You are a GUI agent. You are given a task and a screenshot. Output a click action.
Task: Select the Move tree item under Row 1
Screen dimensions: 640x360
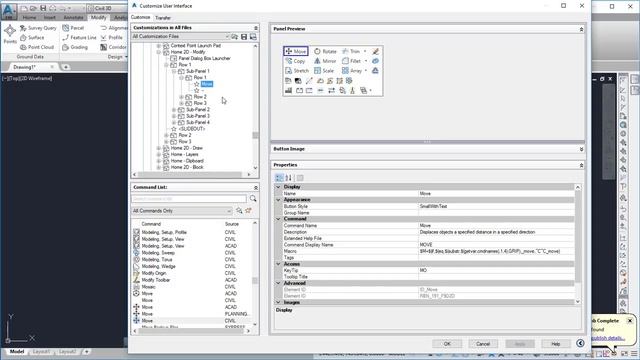pyautogui.click(x=207, y=84)
